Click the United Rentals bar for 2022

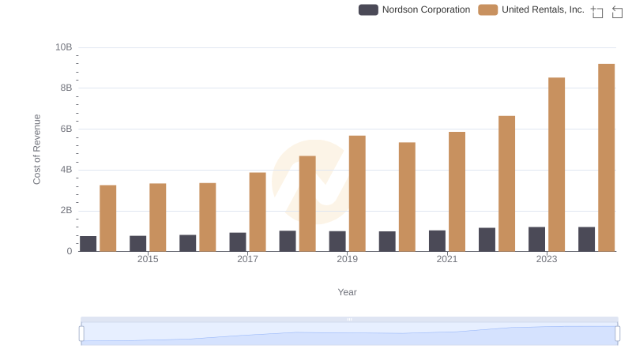pyautogui.click(x=506, y=184)
